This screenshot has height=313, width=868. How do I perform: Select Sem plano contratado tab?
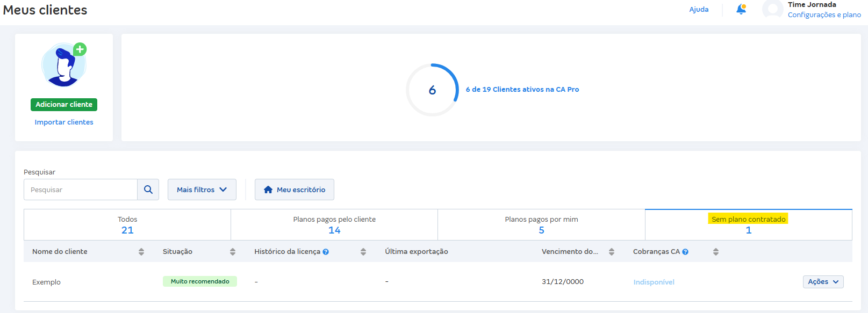coord(749,225)
